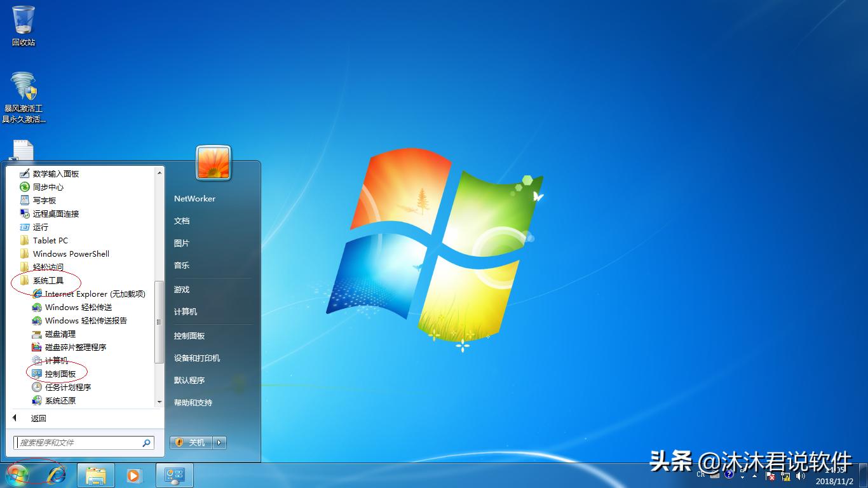Click the network icon showing a red X
868x488 pixels.
(x=785, y=477)
